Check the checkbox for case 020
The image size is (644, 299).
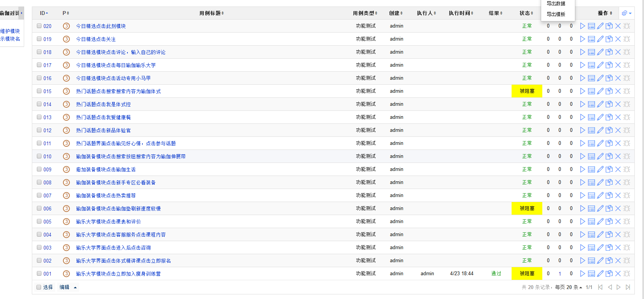[x=39, y=26]
